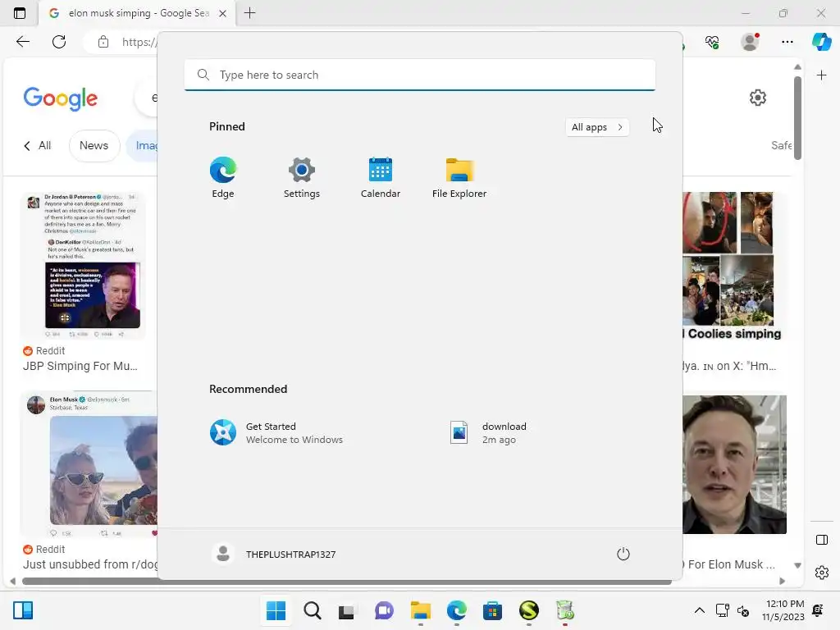Open Edge sidebar settings gear

click(x=821, y=573)
